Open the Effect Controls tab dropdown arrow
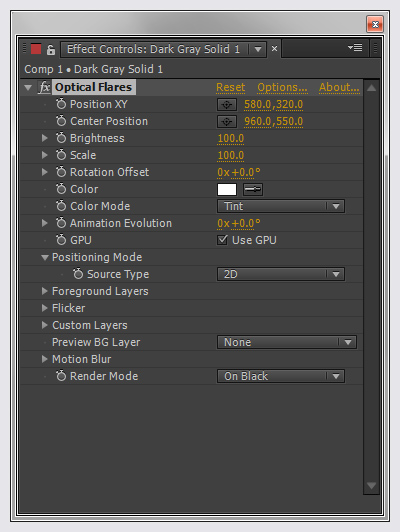The height and width of the screenshot is (532, 400). [x=258, y=50]
